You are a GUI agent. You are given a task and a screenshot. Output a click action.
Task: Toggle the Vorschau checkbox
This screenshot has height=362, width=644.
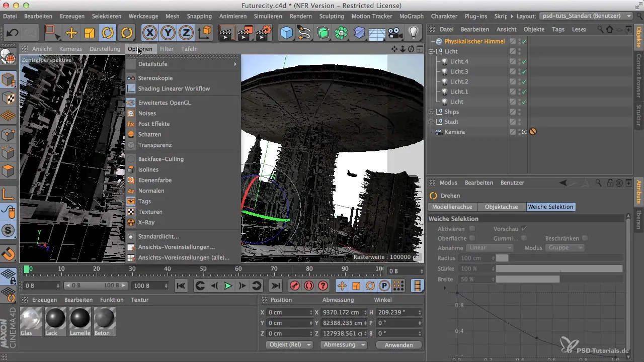point(524,229)
